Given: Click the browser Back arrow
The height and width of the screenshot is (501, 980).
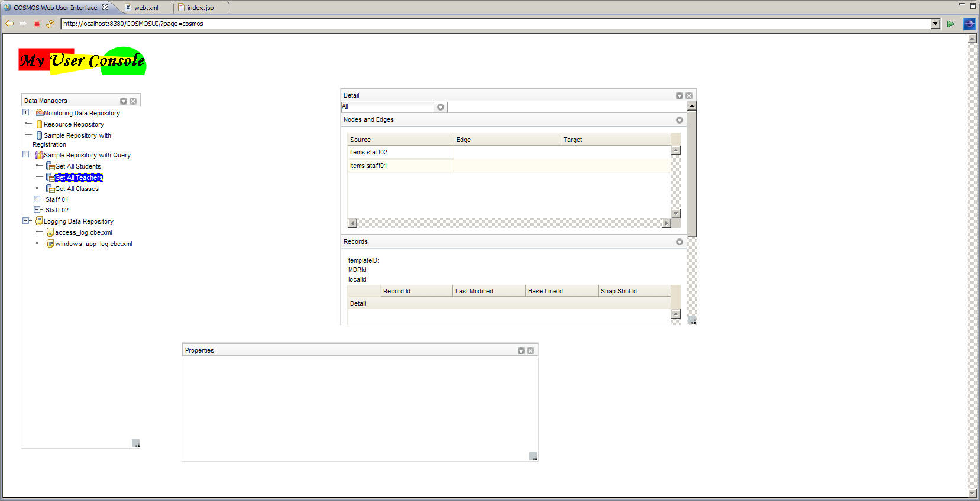Looking at the screenshot, I should (x=9, y=24).
